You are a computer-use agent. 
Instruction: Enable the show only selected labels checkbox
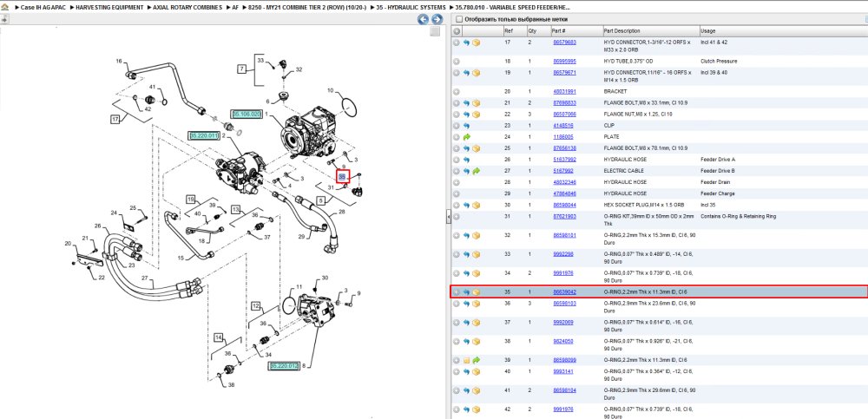coord(458,19)
